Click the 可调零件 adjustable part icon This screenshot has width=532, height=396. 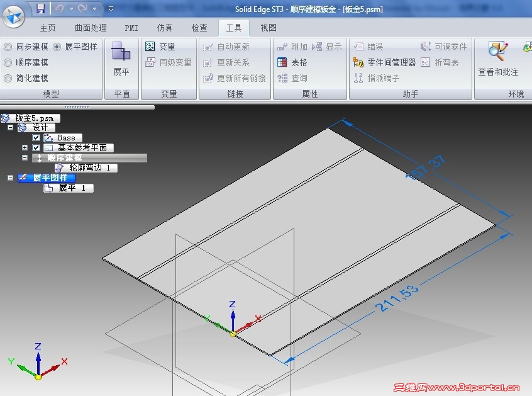click(x=426, y=47)
